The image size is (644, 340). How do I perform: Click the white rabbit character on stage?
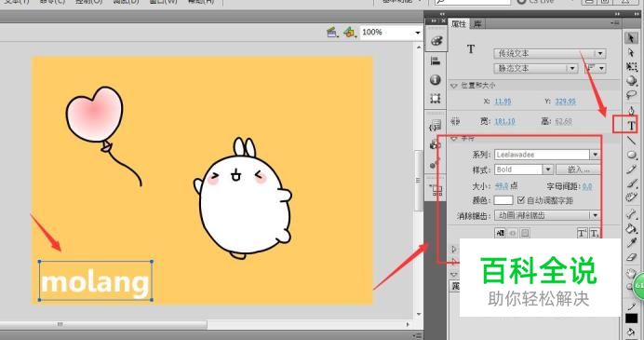coord(243,199)
